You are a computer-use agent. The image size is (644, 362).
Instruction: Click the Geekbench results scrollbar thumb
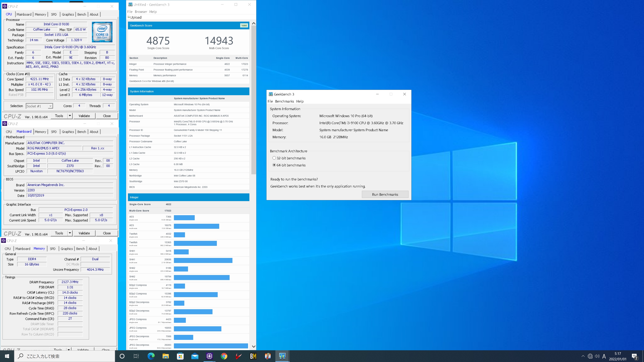[x=254, y=100]
